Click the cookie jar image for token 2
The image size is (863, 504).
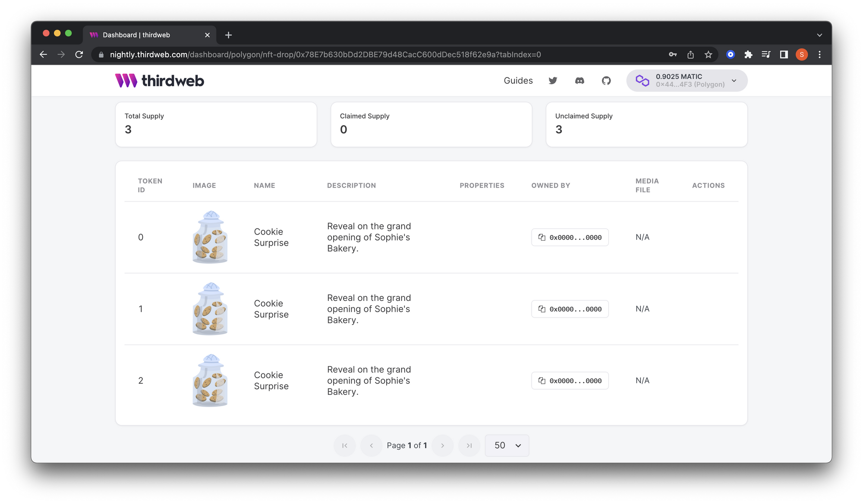click(210, 380)
